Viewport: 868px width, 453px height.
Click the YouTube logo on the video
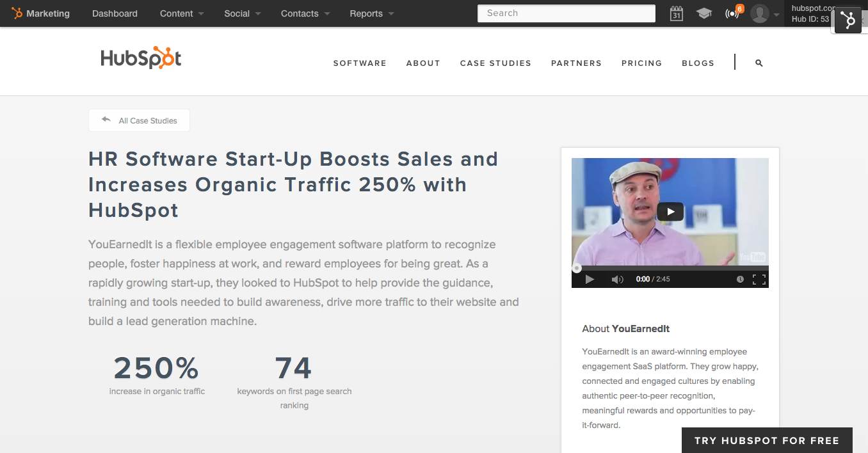point(752,257)
